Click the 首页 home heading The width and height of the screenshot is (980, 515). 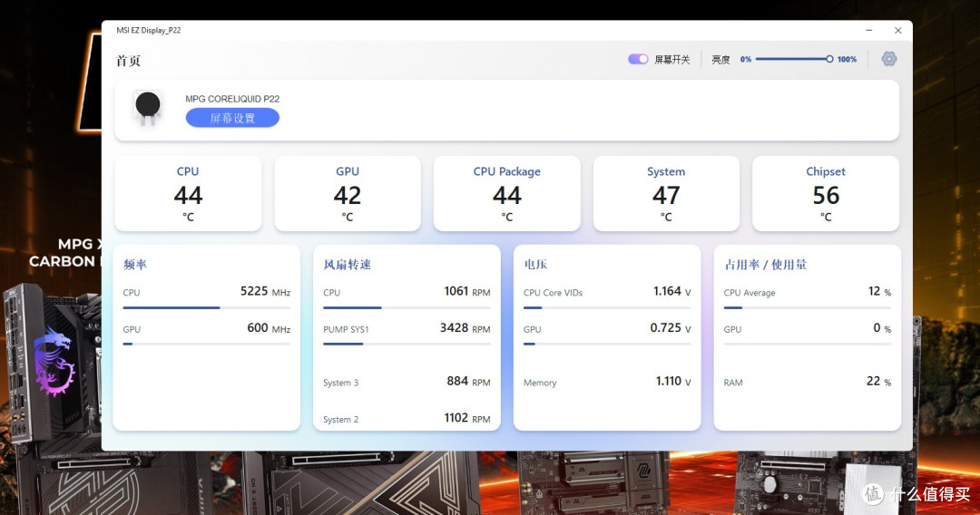[128, 61]
